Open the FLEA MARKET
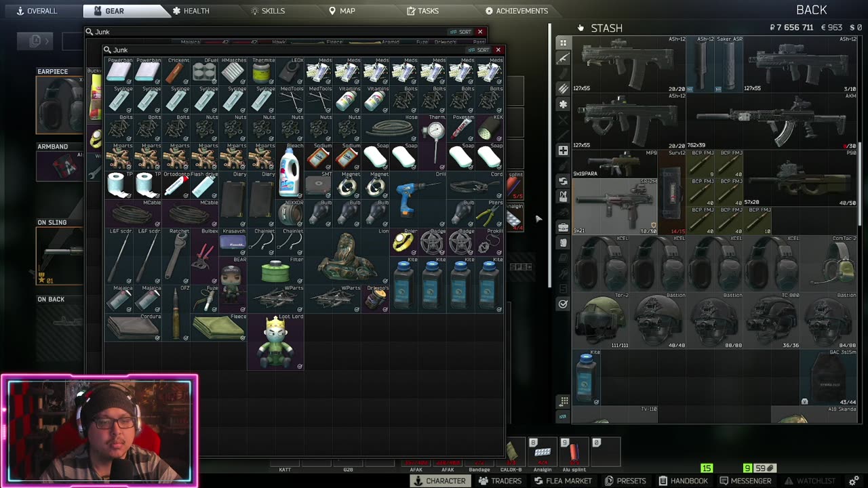This screenshot has height=488, width=868. coord(563,481)
